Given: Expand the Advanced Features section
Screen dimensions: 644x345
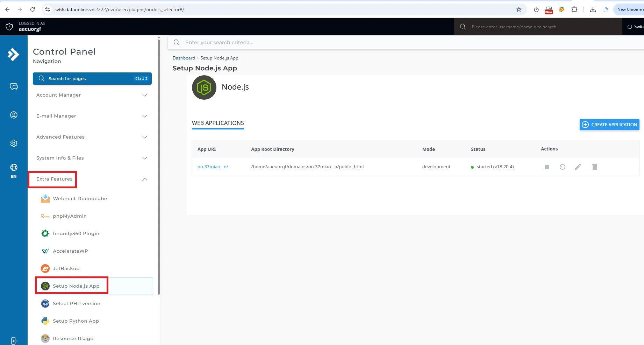Looking at the screenshot, I should pyautogui.click(x=92, y=137).
